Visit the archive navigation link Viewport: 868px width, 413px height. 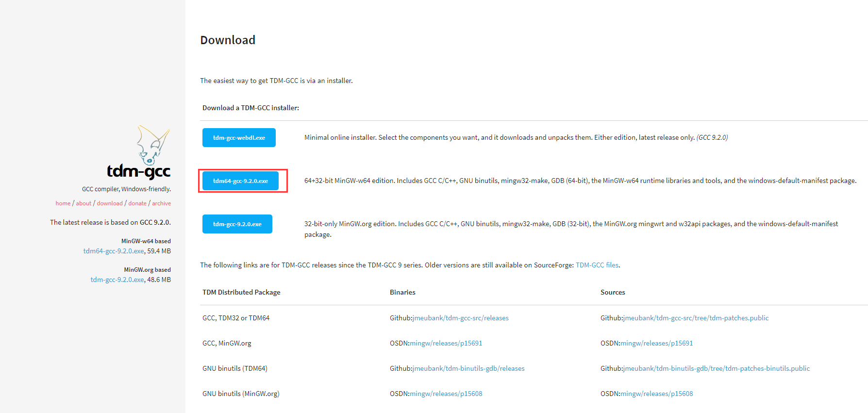(x=162, y=203)
